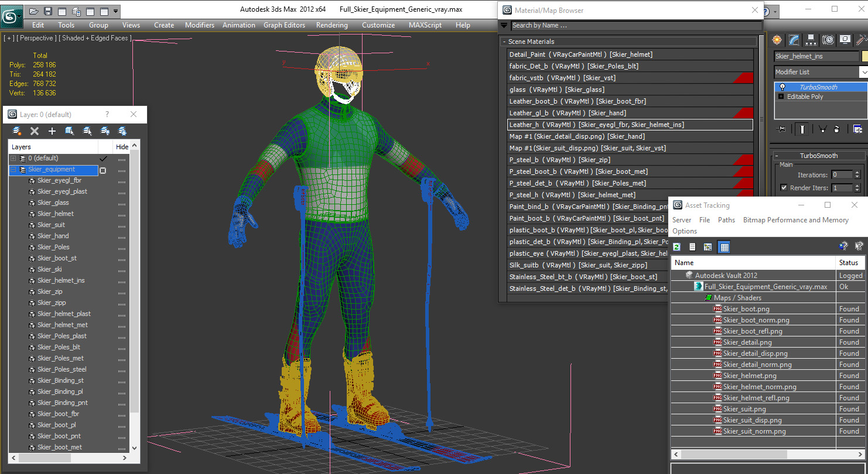Open the Hierarchy command panel tab

click(x=811, y=40)
